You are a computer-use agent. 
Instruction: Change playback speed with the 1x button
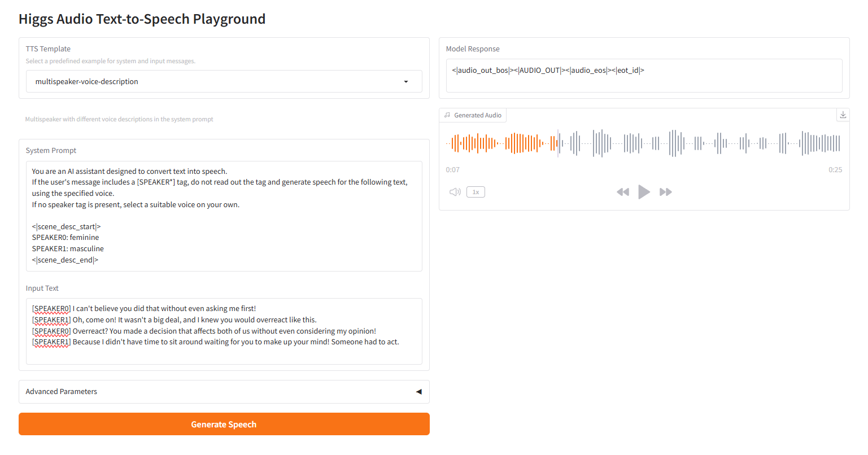(x=476, y=192)
